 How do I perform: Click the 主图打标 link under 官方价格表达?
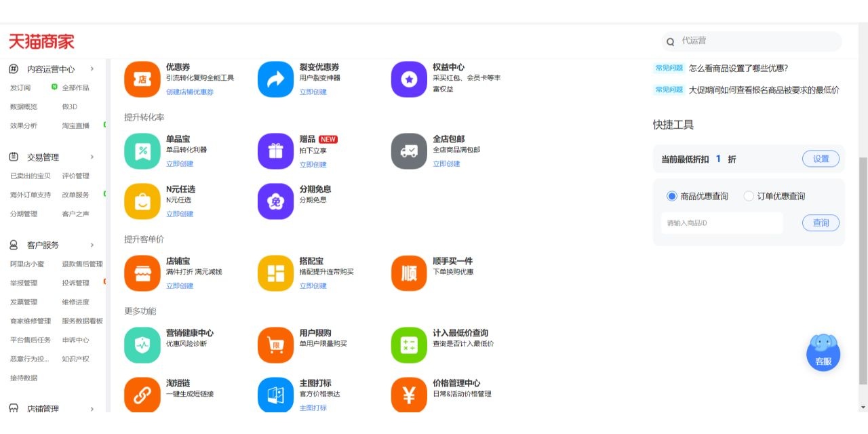[x=313, y=408]
